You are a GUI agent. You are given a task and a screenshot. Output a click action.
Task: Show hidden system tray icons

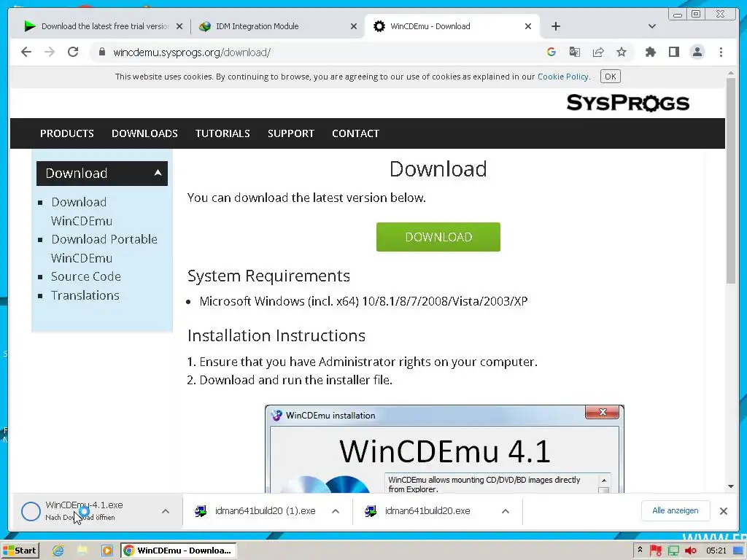639,550
